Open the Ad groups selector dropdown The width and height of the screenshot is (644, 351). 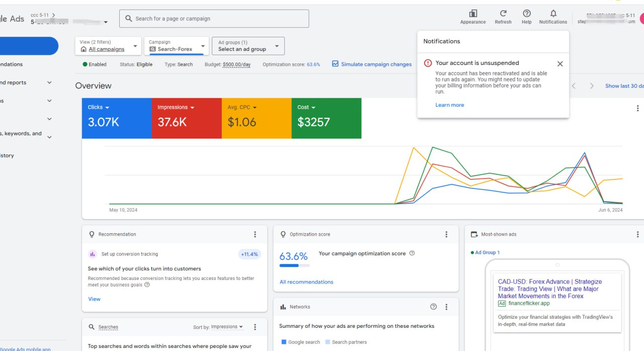(x=248, y=46)
